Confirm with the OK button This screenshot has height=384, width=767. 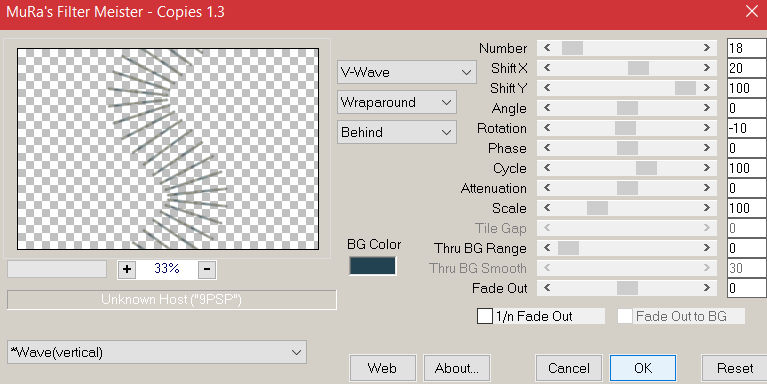(643, 368)
